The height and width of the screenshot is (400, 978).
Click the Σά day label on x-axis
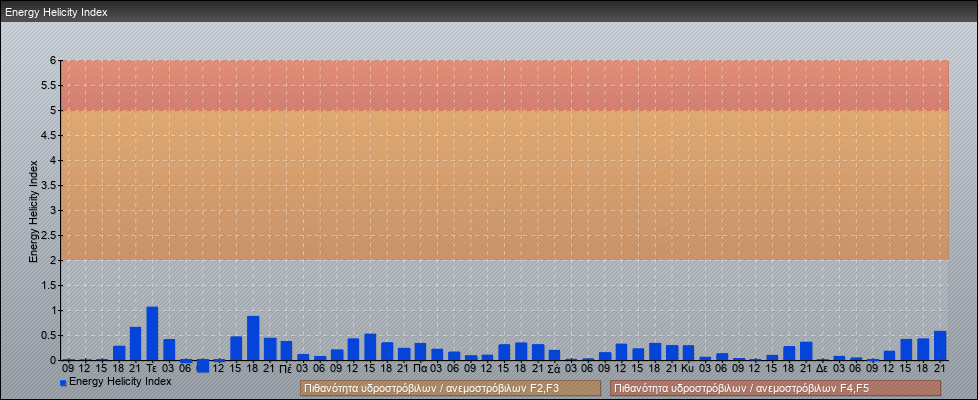pos(554,369)
